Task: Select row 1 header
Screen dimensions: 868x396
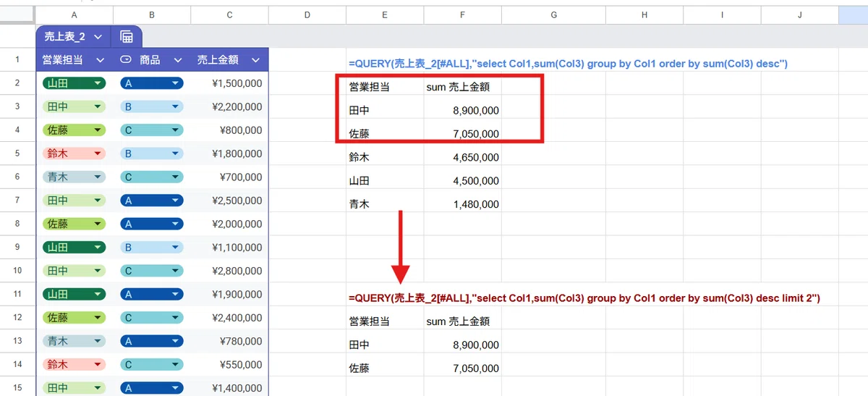Action: tap(17, 60)
